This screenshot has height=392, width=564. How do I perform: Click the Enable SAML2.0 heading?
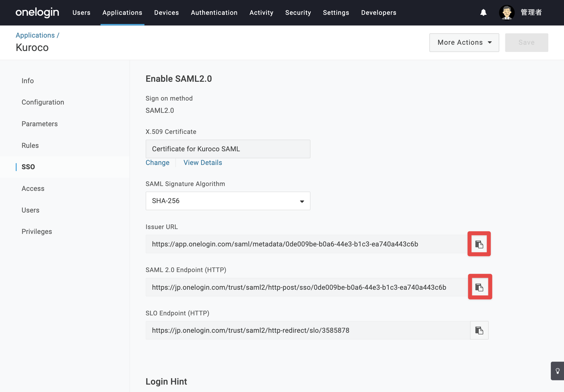179,79
